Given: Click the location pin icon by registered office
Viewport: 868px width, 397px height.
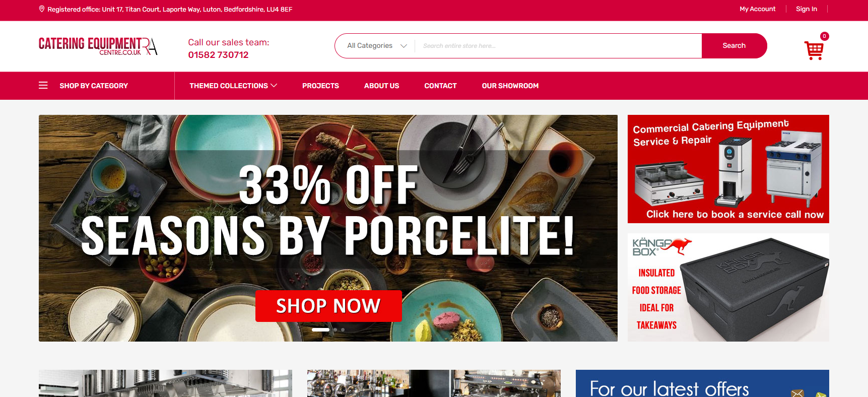Looking at the screenshot, I should [x=42, y=9].
